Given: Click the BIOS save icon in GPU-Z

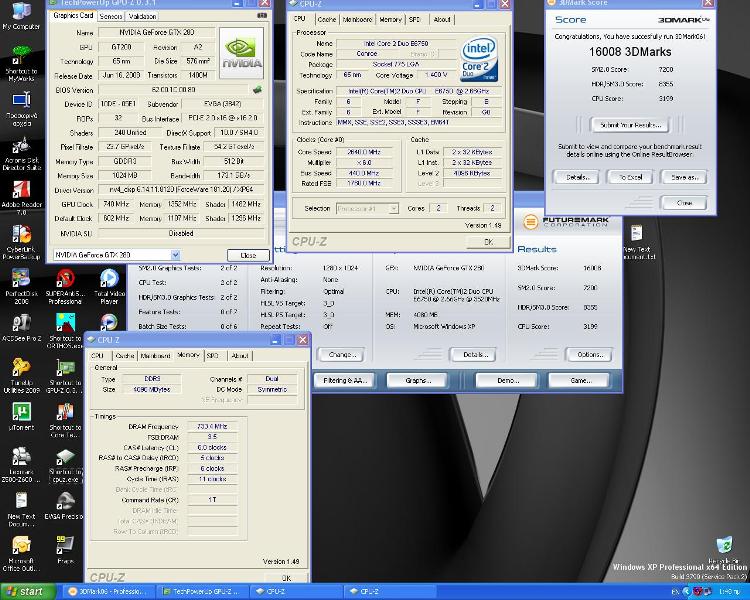Looking at the screenshot, I should point(257,89).
